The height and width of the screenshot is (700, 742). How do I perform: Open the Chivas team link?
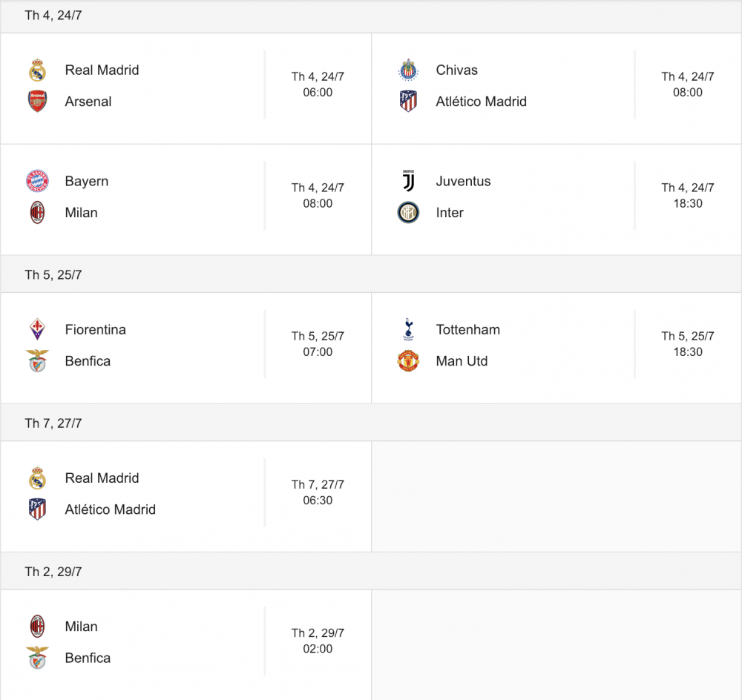pyautogui.click(x=456, y=70)
